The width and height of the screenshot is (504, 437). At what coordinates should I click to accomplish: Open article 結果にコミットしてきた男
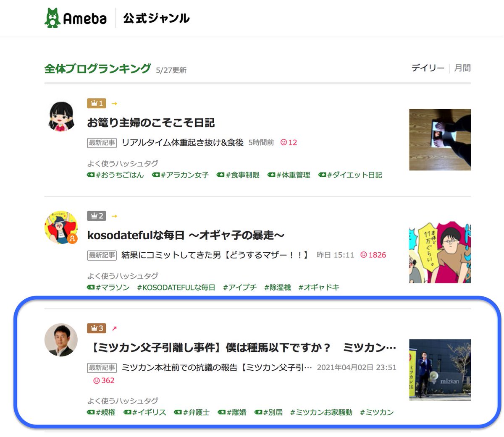tap(215, 255)
